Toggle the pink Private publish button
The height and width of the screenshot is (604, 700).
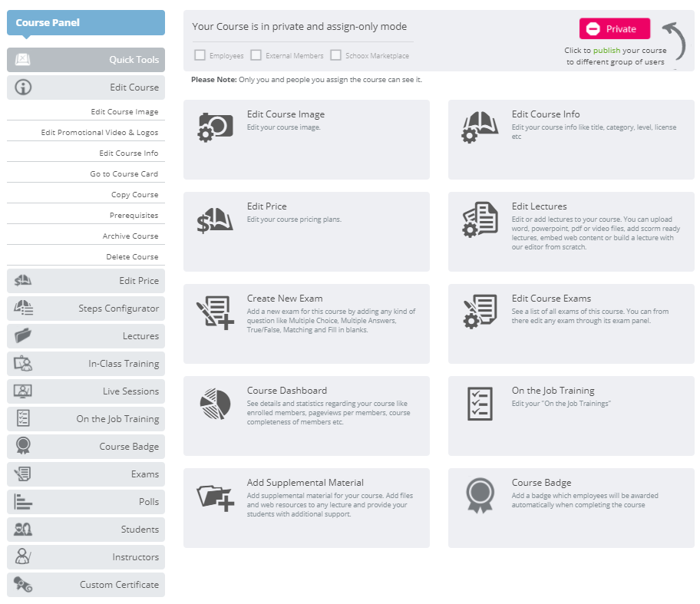614,28
